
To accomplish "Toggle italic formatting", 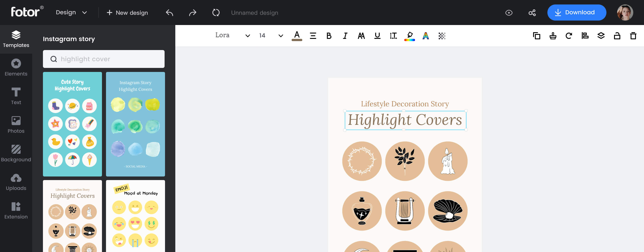I will pyautogui.click(x=345, y=36).
